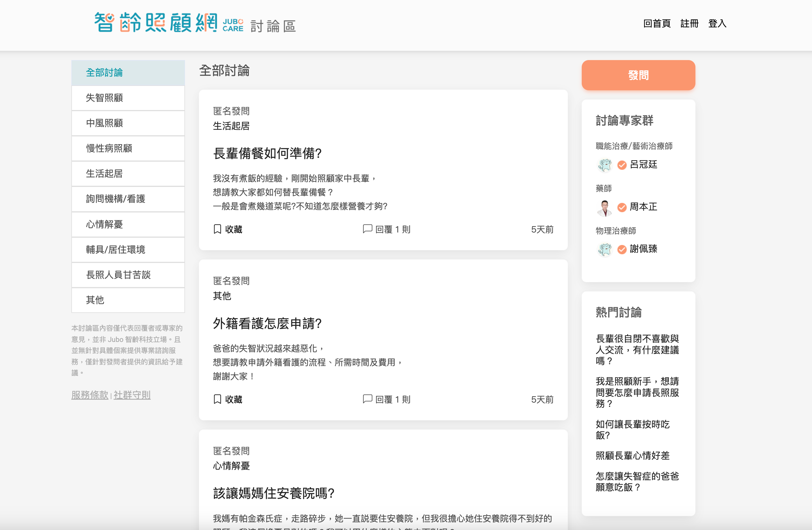The width and height of the screenshot is (812, 530).
Task: Bookmark the 外籍看護怎麼申請? post
Action: (217, 399)
